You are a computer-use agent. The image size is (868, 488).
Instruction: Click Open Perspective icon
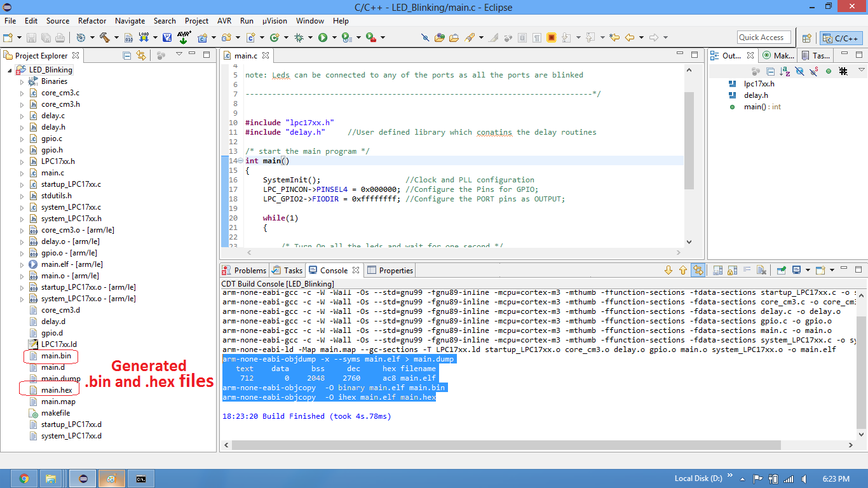coord(806,38)
